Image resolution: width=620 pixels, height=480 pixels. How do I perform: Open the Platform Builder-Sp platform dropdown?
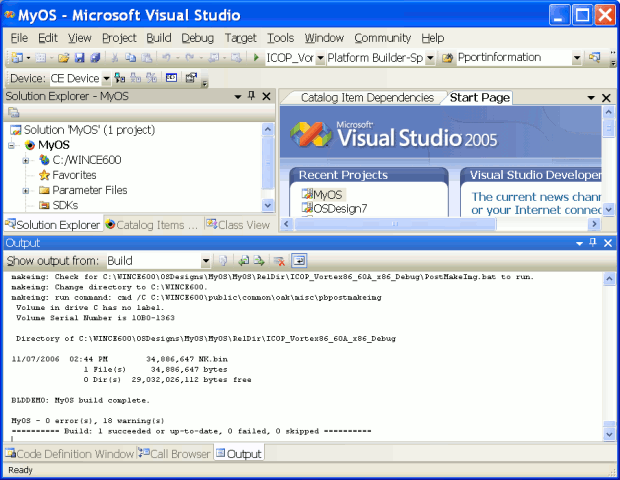click(430, 58)
